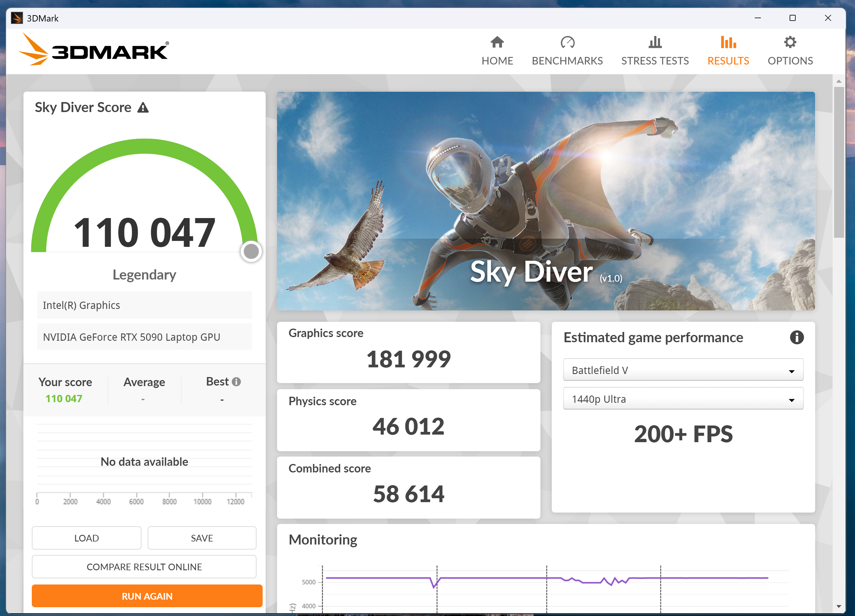The image size is (855, 616).
Task: Click the SAVE button
Action: pos(202,538)
